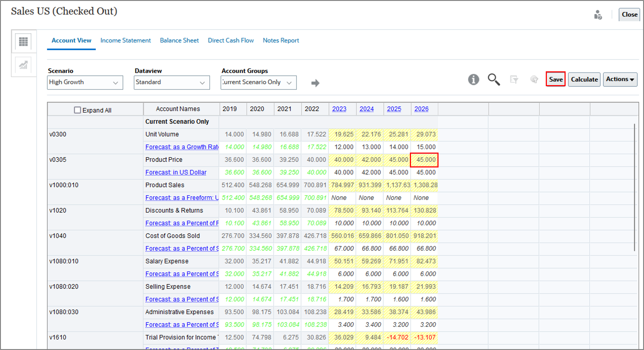Click the Calculate button
644x350 pixels.
(x=584, y=79)
